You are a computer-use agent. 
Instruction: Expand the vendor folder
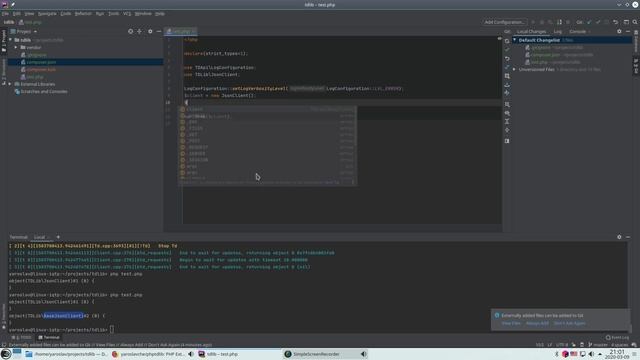[x=16, y=47]
